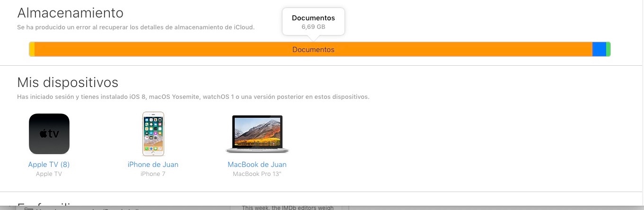Select the yellow storage bar segment
The width and height of the screenshot is (644, 210).
tap(32, 50)
